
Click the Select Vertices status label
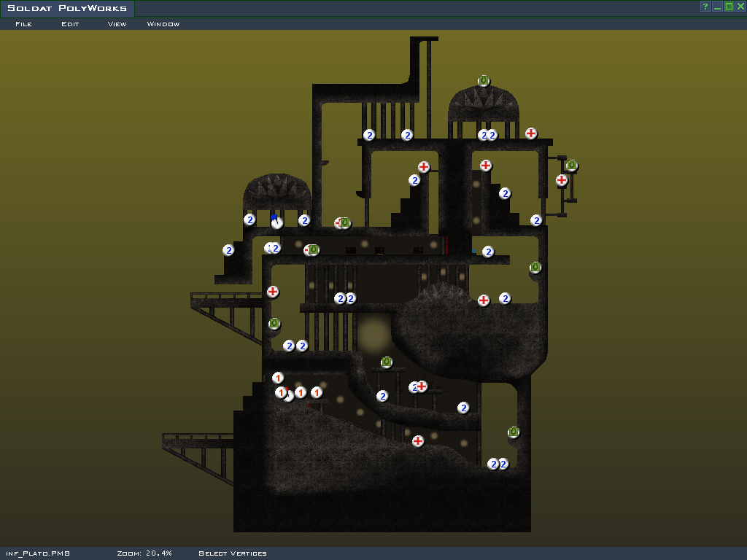pos(233,553)
